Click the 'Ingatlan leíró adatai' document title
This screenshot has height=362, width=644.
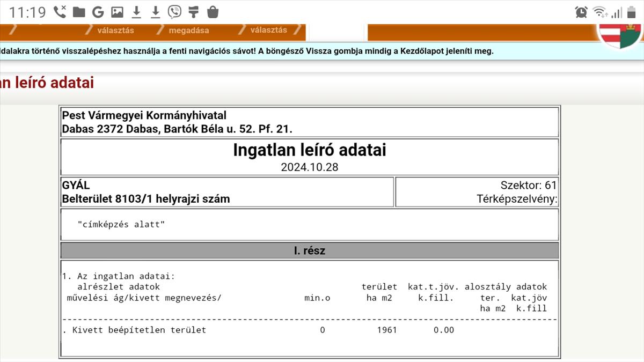tap(310, 151)
